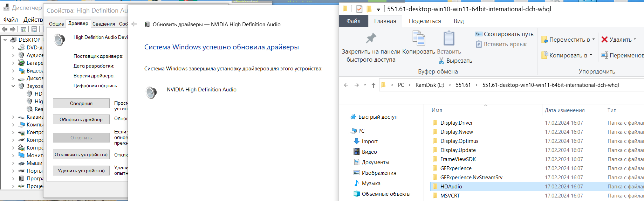
Task: Open the recent locations dropdown beside the Explorer nav arrows
Action: (x=365, y=85)
